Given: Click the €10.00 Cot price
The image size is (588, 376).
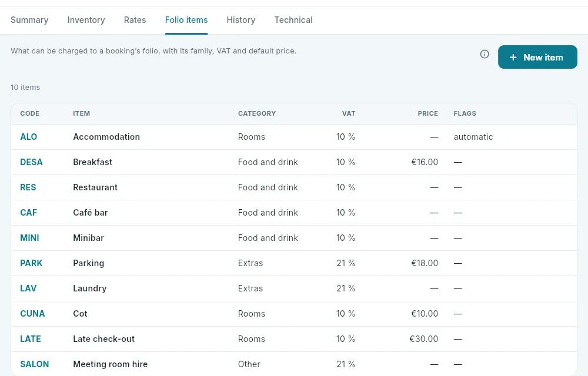Looking at the screenshot, I should 425,314.
